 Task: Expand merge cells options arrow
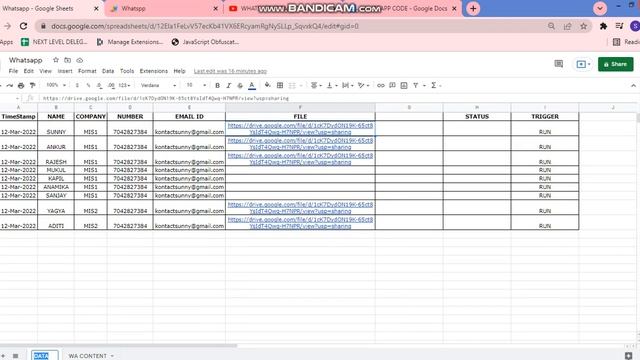pos(301,85)
